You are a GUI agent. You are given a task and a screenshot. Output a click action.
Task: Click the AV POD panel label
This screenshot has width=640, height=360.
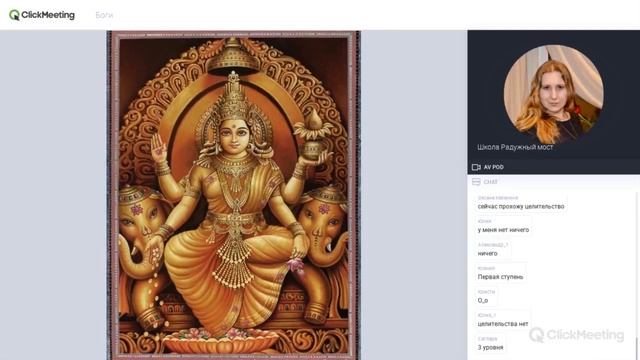(x=493, y=167)
